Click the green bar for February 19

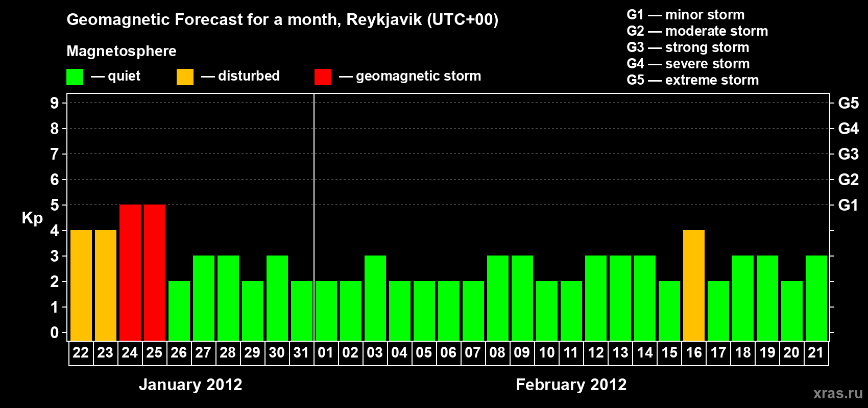point(767,298)
